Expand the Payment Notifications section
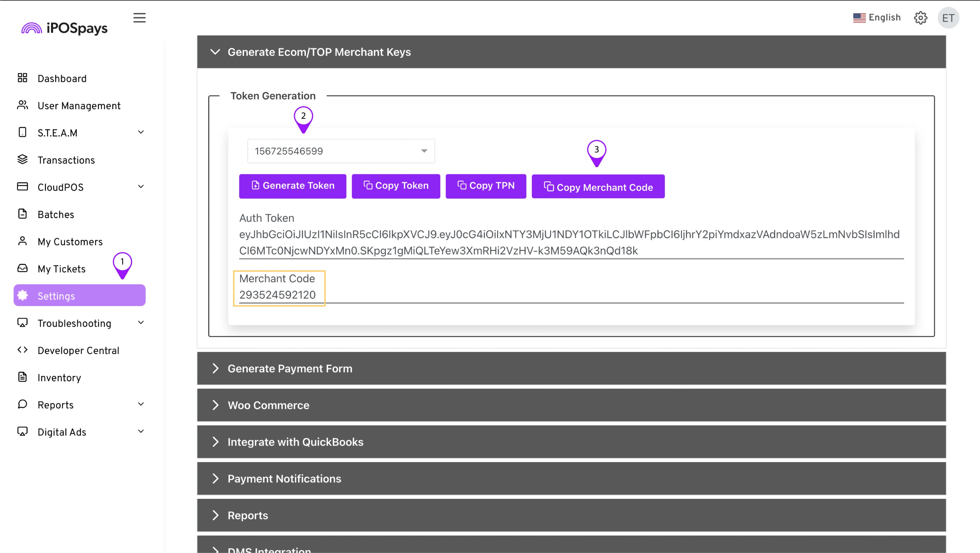Image resolution: width=980 pixels, height=553 pixels. tap(571, 479)
